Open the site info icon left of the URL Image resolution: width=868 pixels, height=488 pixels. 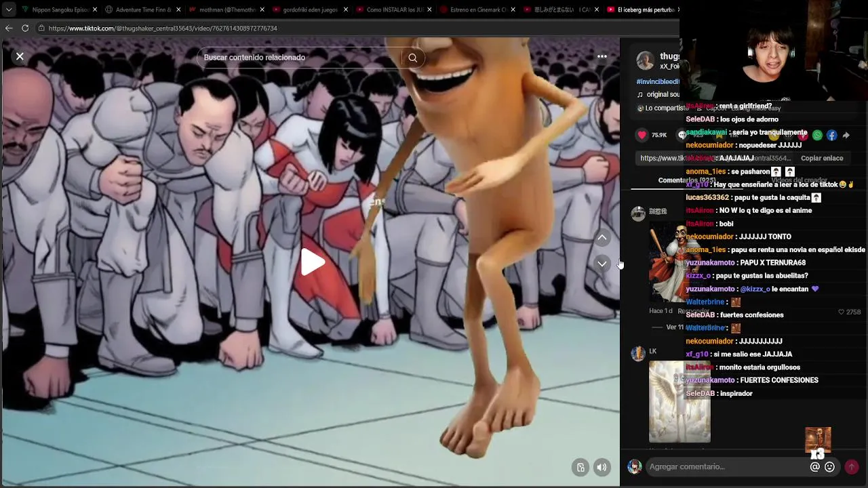[x=41, y=28]
